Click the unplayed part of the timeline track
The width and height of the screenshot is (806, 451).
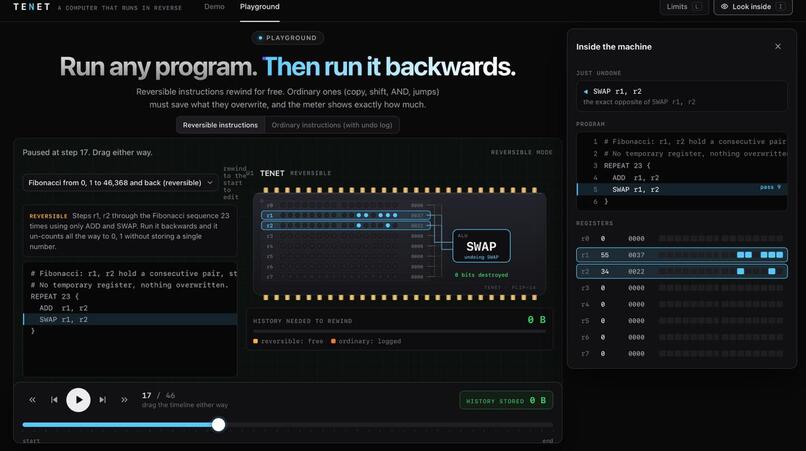click(389, 425)
